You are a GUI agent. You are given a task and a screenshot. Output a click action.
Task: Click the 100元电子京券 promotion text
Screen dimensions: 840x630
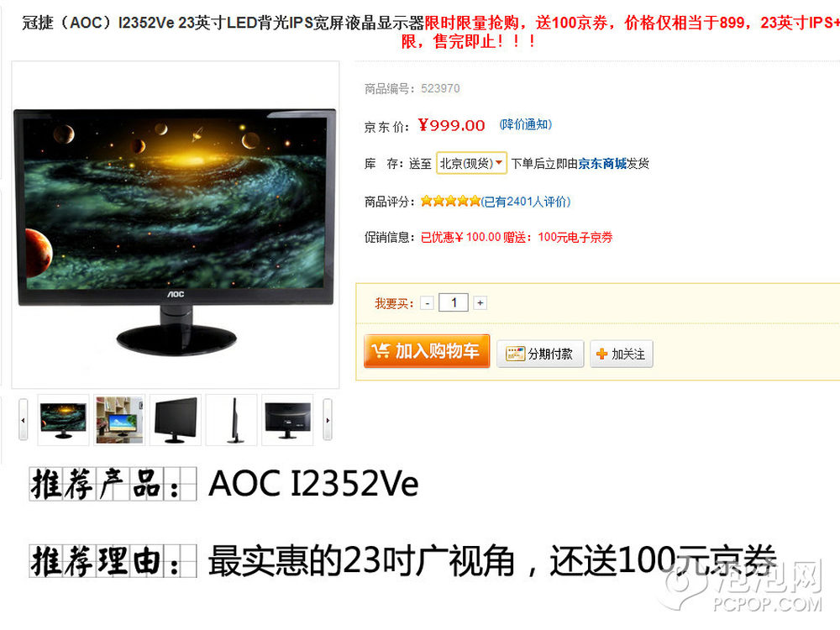point(575,238)
